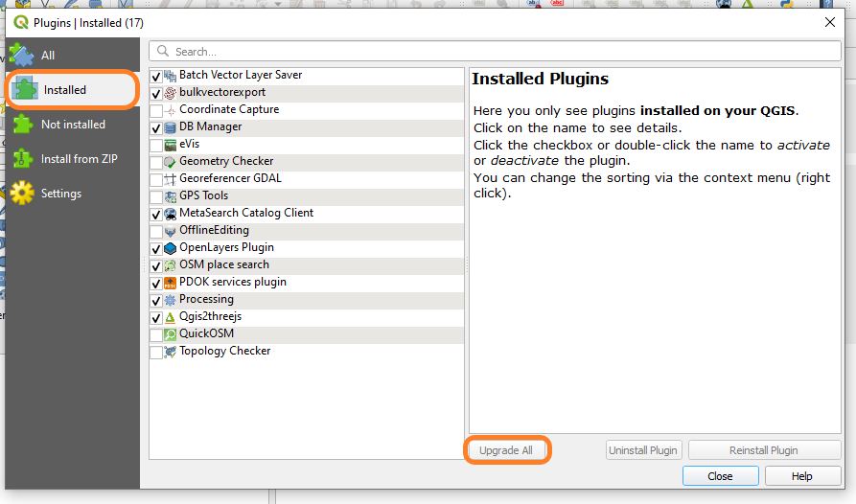Click the eVis plugin icon
856x504 pixels.
pyautogui.click(x=171, y=145)
